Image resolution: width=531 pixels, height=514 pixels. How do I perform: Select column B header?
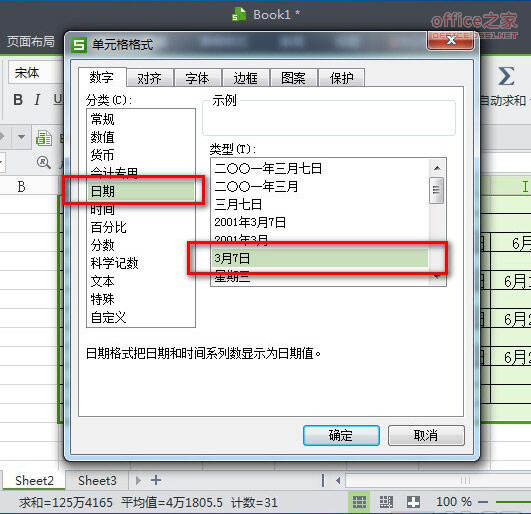pos(21,186)
